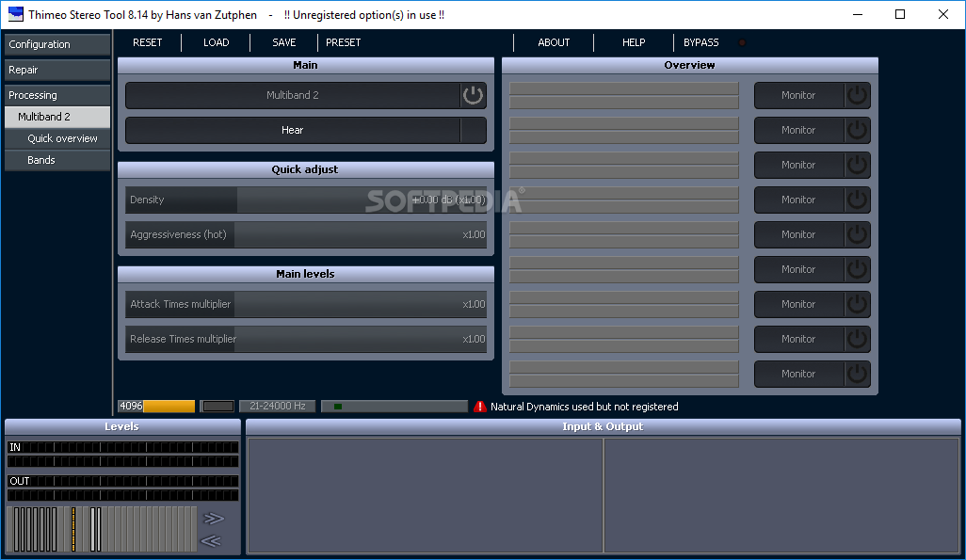Toggle power on the third Monitor row
The height and width of the screenshot is (560, 966).
tap(857, 165)
